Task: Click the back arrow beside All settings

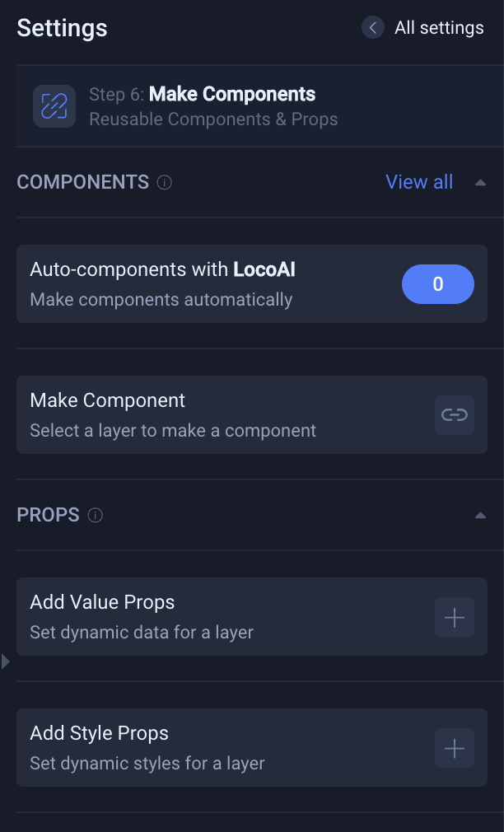Action: [x=372, y=27]
